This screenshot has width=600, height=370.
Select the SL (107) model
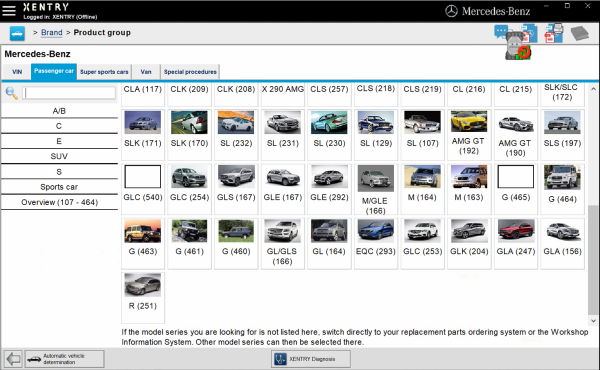click(422, 135)
